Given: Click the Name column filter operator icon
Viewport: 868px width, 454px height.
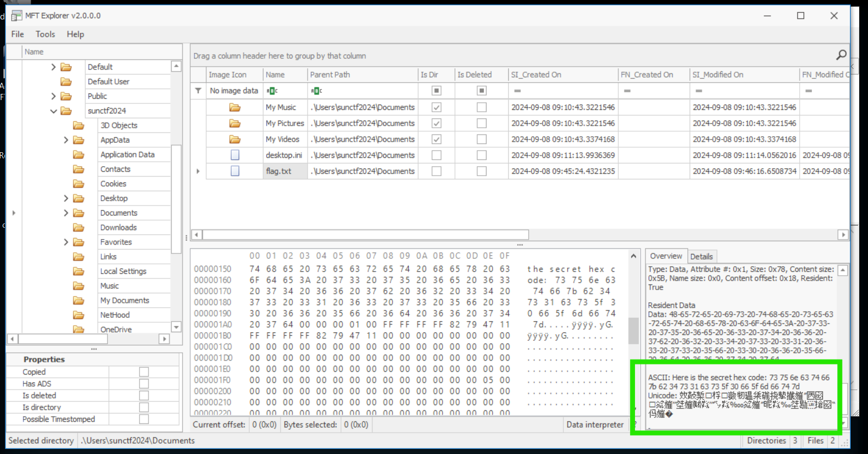Looking at the screenshot, I should click(x=272, y=91).
